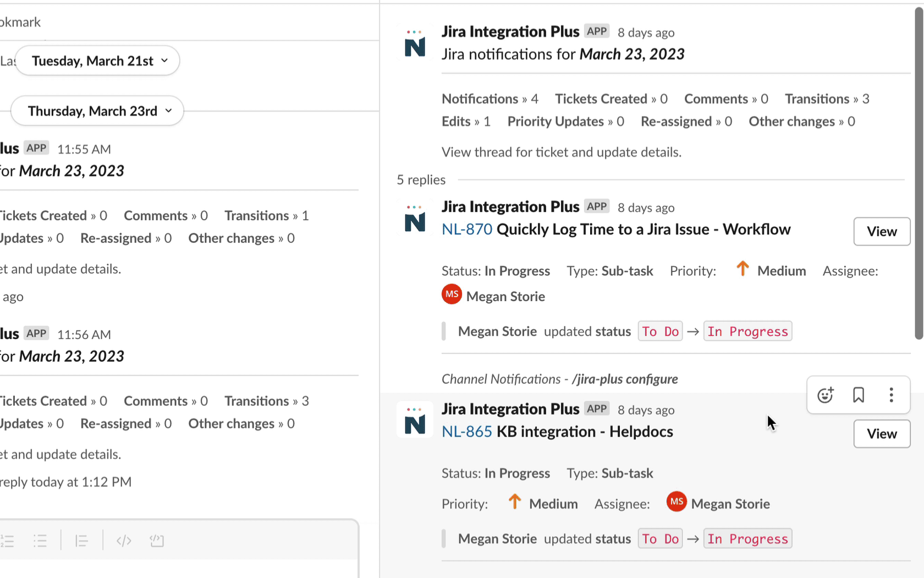Screen dimensions: 924x578
Task: View the NL-865 ticket with View button
Action: click(882, 434)
